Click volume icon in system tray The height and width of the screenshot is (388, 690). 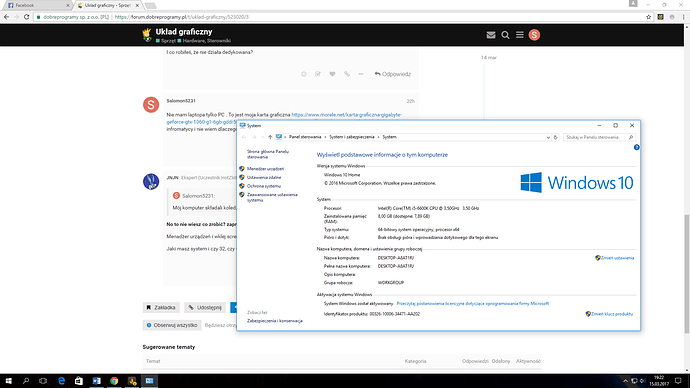[x=642, y=381]
